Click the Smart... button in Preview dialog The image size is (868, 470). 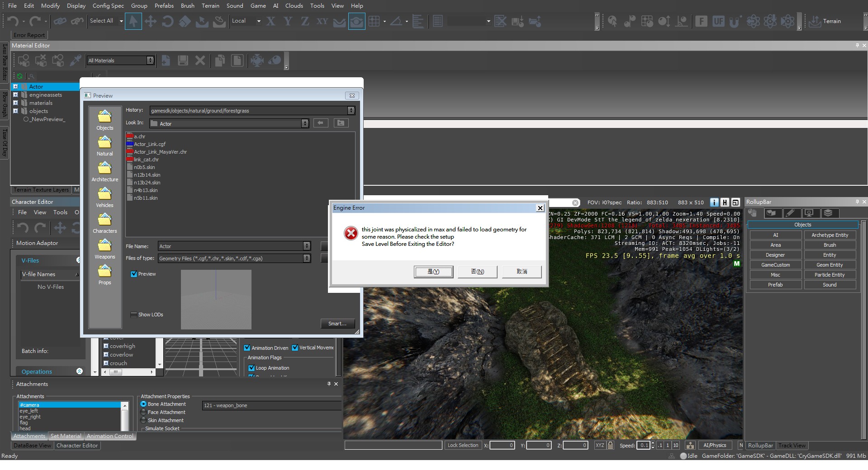tap(337, 324)
